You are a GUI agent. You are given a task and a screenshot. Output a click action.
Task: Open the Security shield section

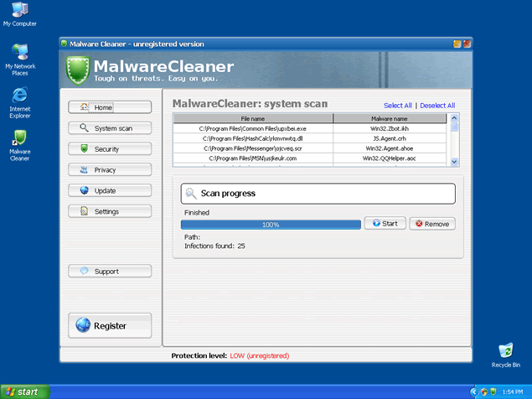pos(110,149)
